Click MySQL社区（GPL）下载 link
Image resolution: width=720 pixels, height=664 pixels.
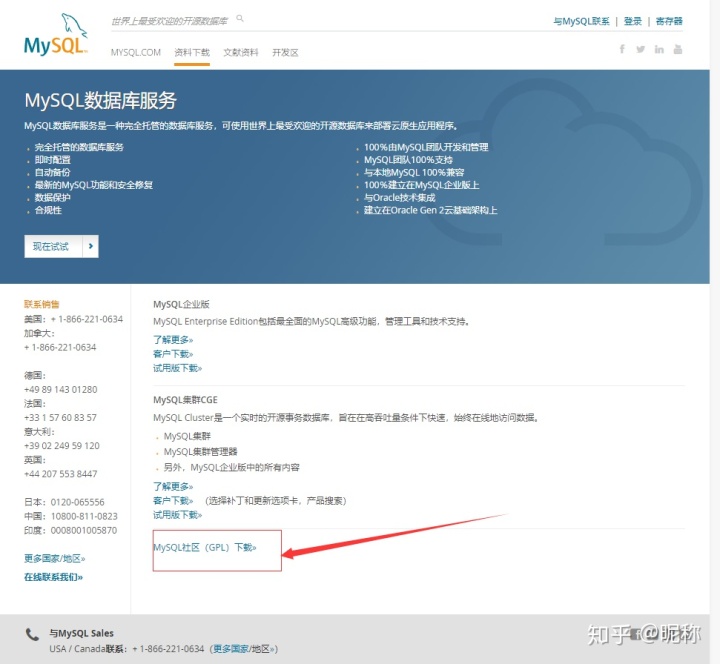click(205, 547)
